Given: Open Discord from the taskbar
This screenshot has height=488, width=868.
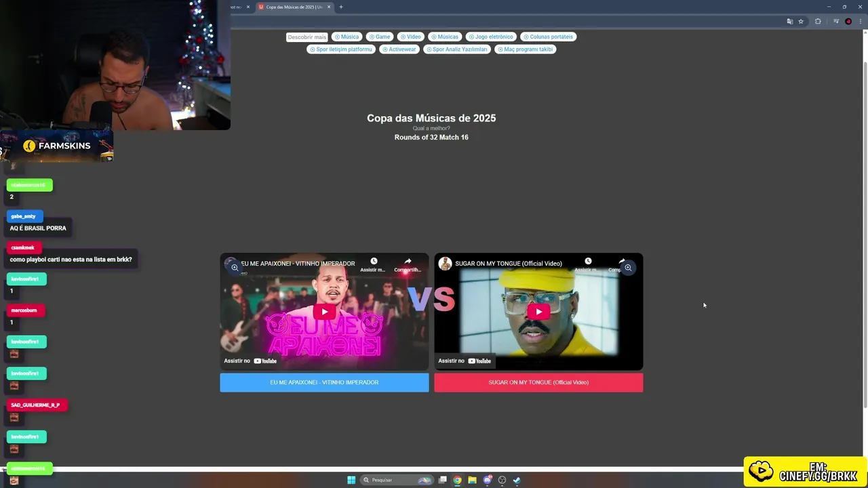Looking at the screenshot, I should [487, 480].
